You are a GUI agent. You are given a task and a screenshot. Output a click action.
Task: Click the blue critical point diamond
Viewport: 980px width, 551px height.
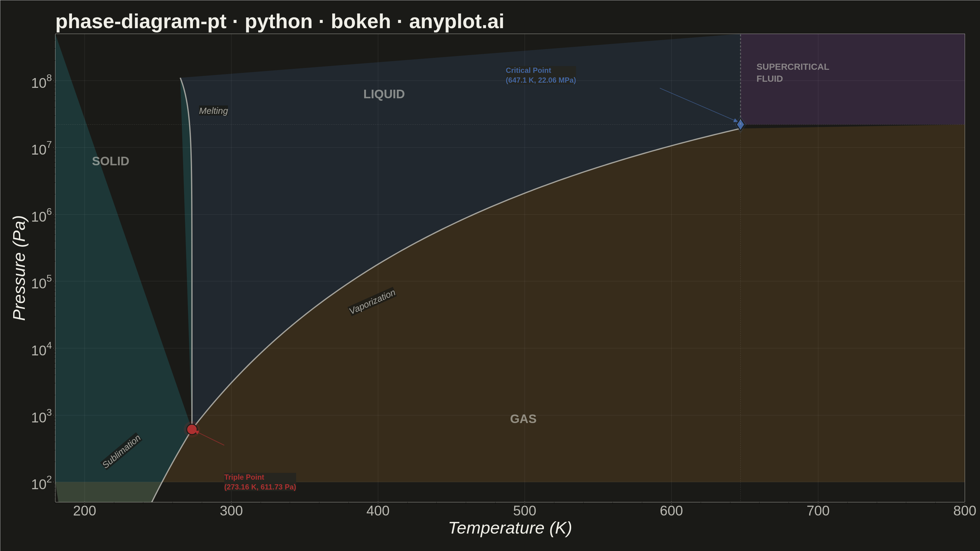click(x=740, y=124)
